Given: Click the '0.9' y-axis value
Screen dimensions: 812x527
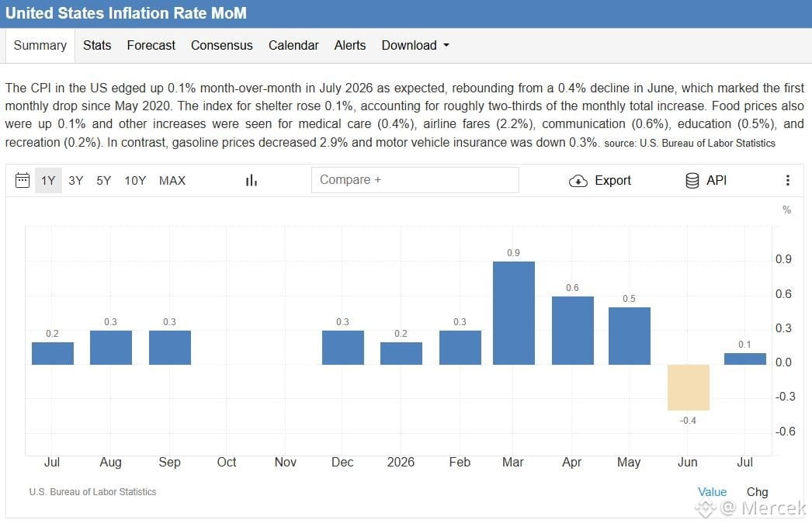Looking at the screenshot, I should click(783, 258).
